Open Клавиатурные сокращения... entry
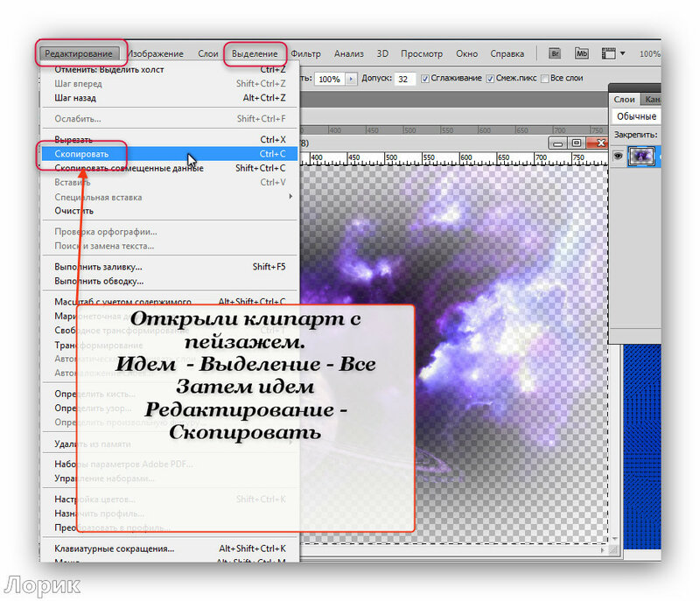700x601 pixels. pos(170,549)
